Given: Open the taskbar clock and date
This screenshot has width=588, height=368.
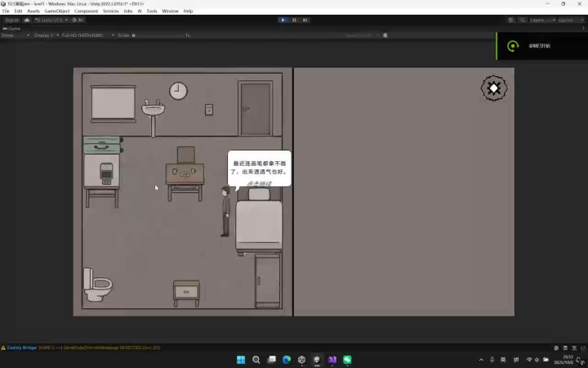Looking at the screenshot, I should [x=563, y=360].
